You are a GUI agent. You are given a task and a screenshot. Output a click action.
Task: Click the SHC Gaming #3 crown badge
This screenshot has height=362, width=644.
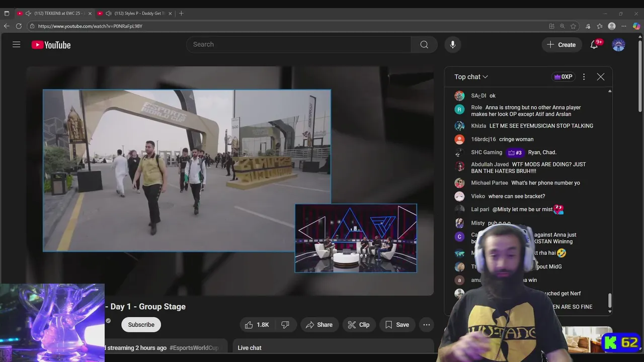[515, 152]
